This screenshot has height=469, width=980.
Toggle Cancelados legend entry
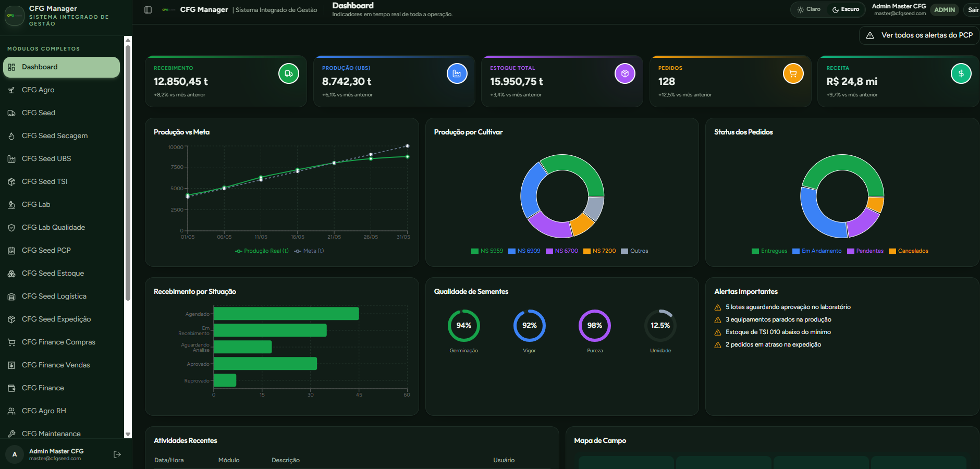(x=909, y=251)
